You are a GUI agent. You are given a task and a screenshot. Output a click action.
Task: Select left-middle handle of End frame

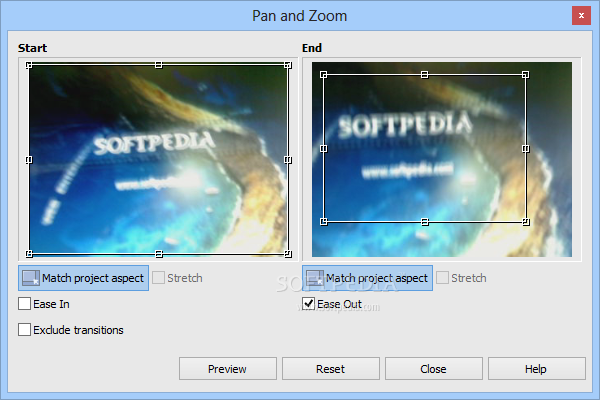coord(324,149)
